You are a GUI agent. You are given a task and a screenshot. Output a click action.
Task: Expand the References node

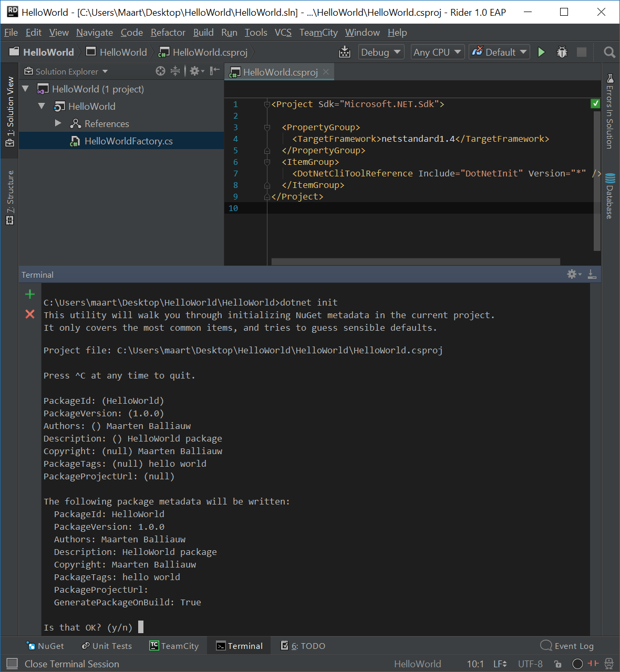[x=58, y=123]
